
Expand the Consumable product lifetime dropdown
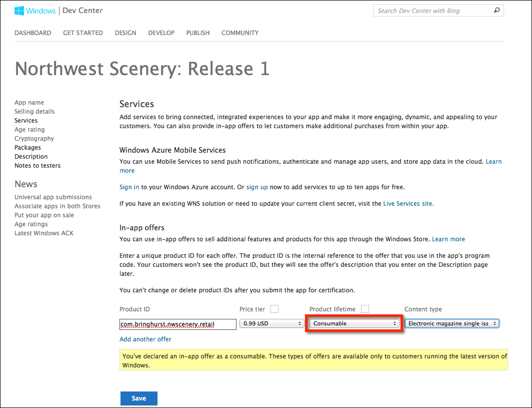click(x=354, y=323)
